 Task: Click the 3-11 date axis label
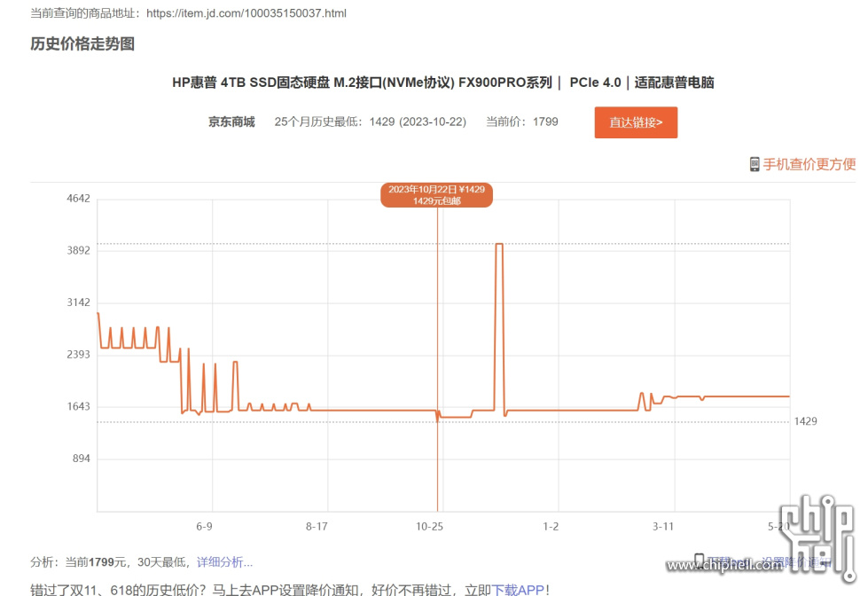tap(663, 526)
